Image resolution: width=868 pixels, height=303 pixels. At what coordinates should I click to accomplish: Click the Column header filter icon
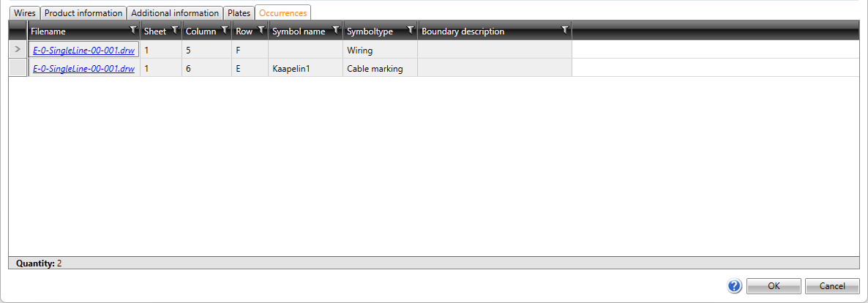[224, 31]
